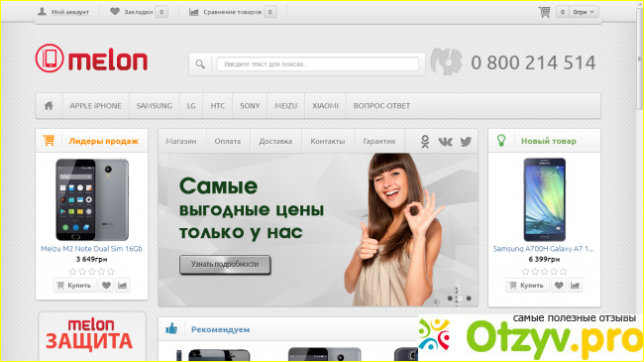Click the magnifier search icon
This screenshot has height=362, width=644.
coord(200,64)
